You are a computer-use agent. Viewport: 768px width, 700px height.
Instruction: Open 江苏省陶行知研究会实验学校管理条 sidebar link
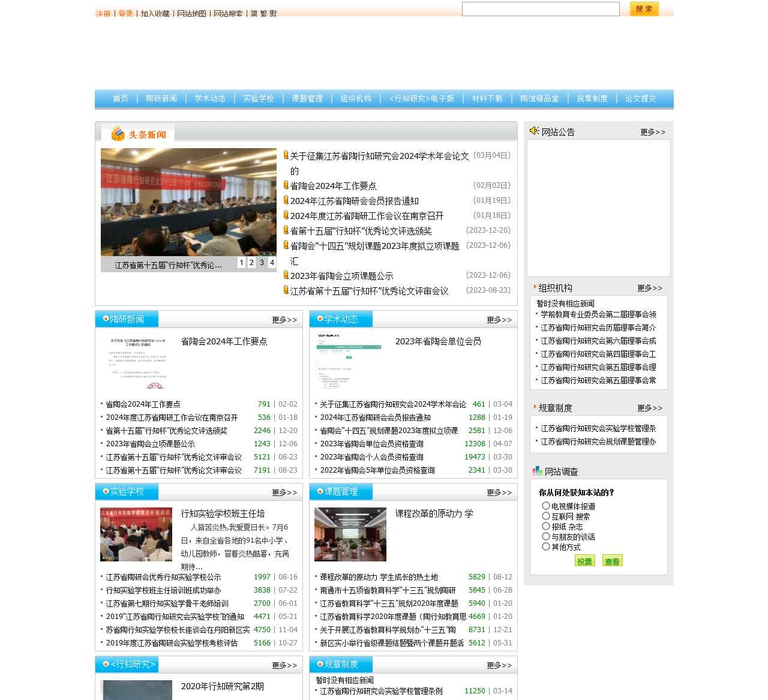click(x=598, y=428)
